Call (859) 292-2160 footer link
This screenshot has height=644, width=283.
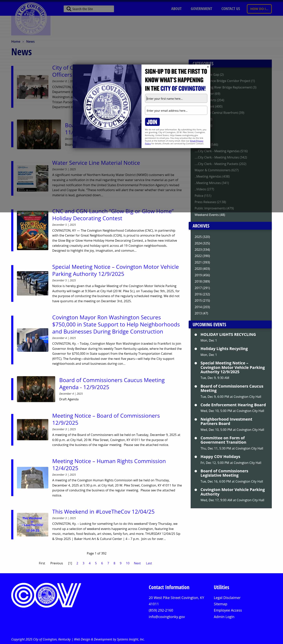(x=161, y=610)
